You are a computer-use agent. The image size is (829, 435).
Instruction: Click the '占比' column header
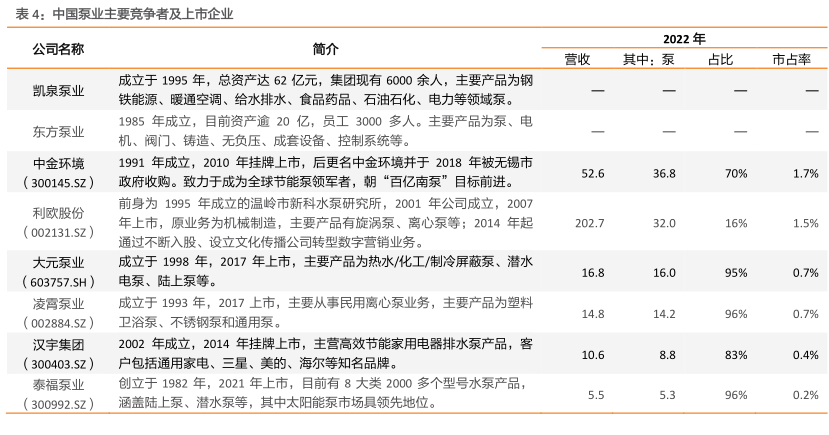tap(720, 59)
